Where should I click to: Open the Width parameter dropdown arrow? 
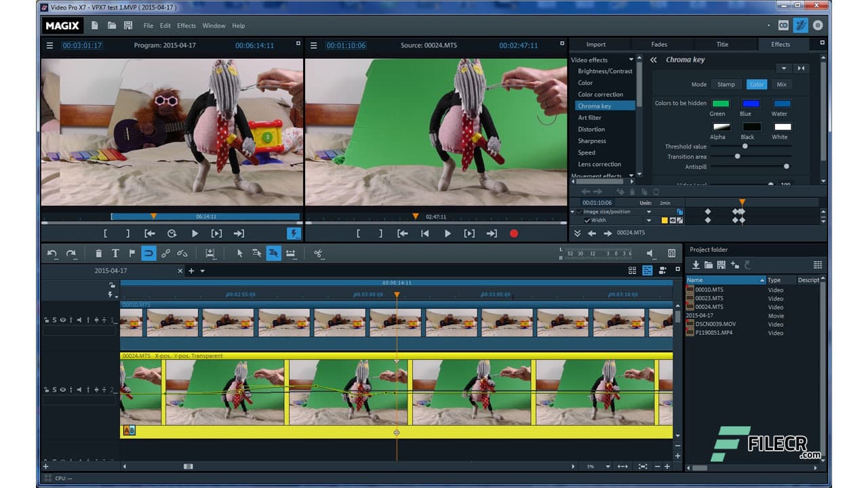coord(649,220)
